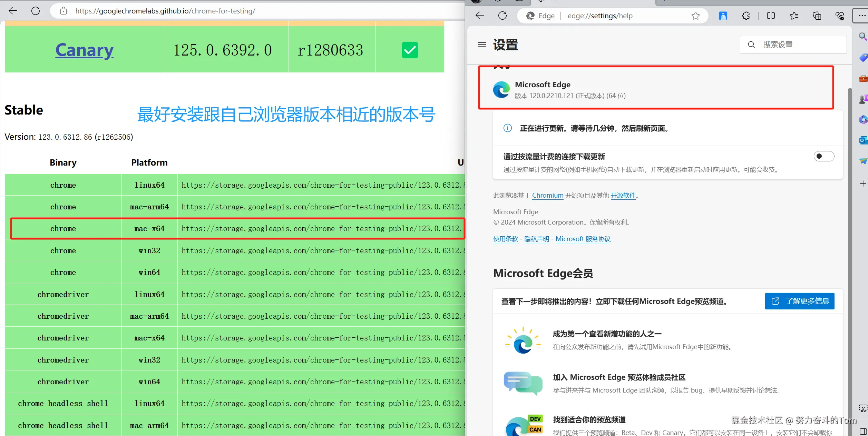
Task: Click 加入 Microsoft Edge 预览体验成员社区 heading
Action: (619, 377)
